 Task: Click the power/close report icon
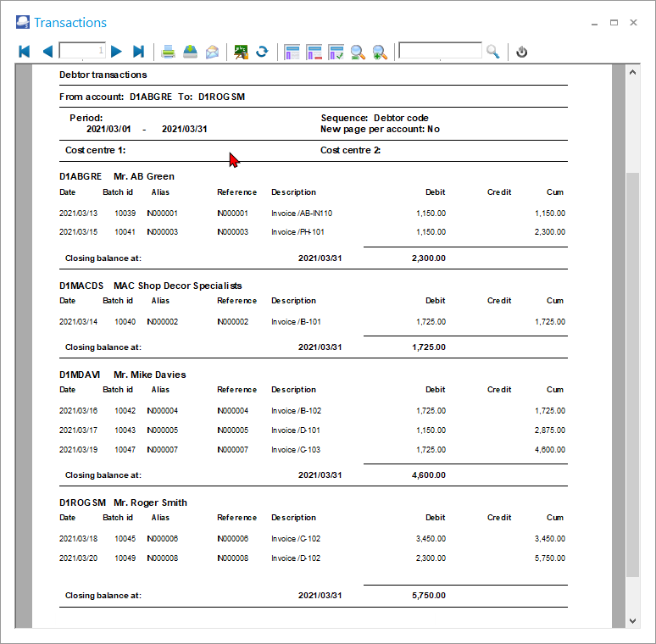point(522,52)
